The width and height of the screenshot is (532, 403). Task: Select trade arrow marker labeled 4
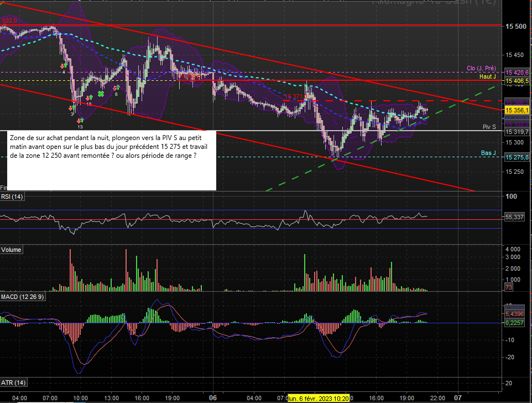64,68
